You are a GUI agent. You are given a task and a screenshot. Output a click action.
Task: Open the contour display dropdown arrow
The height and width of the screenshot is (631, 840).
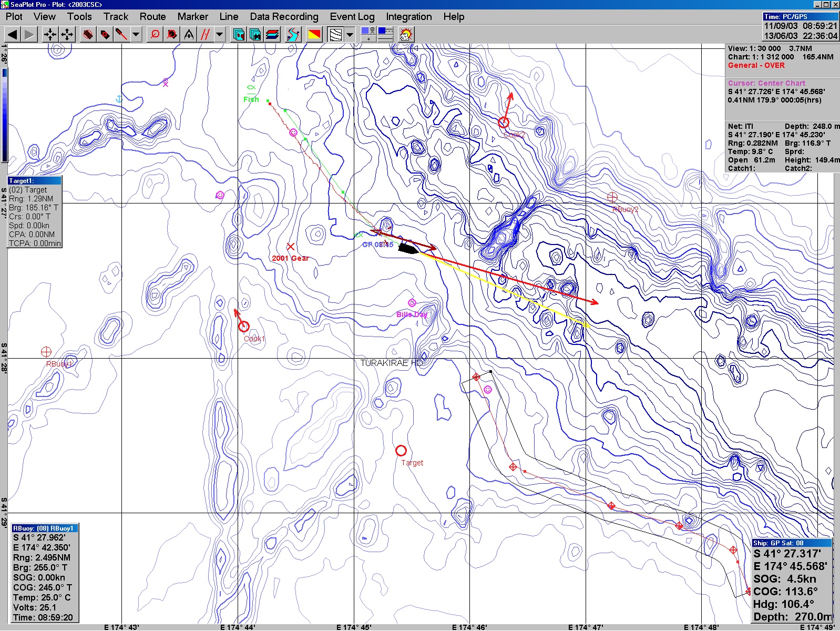click(350, 35)
